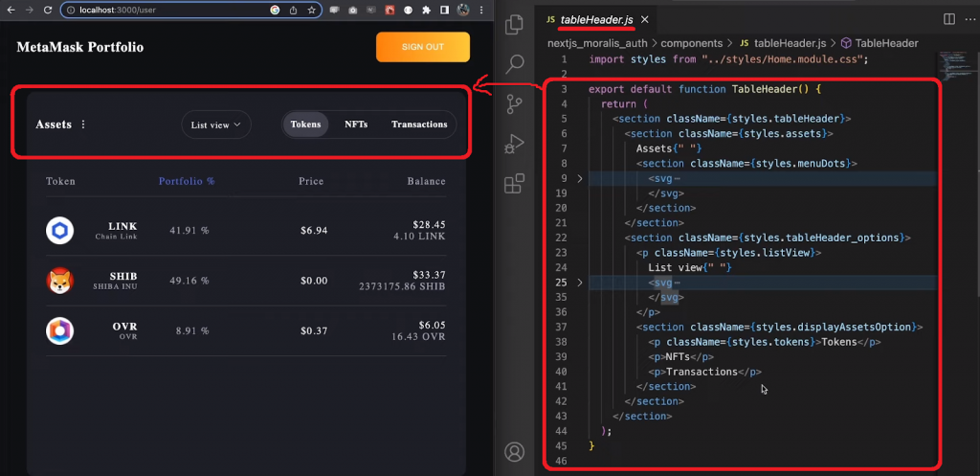This screenshot has height=476, width=980.
Task: Open the List view dropdown
Action: click(x=216, y=125)
